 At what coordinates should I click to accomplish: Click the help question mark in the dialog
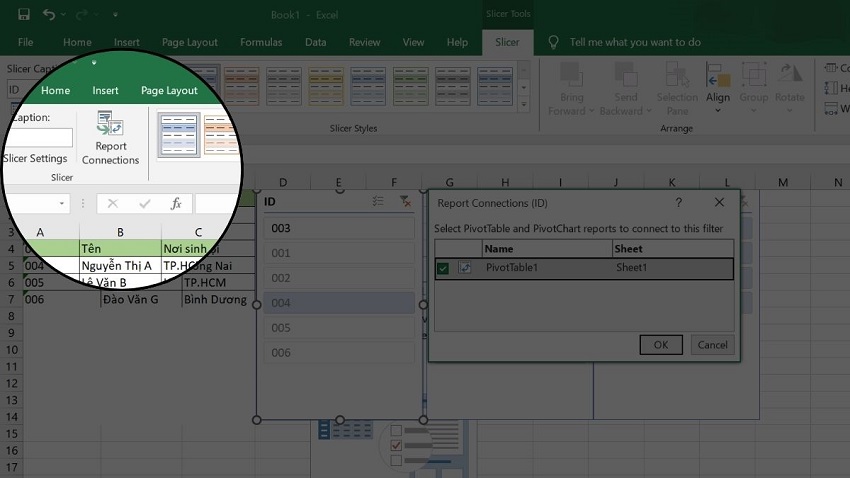pos(679,203)
